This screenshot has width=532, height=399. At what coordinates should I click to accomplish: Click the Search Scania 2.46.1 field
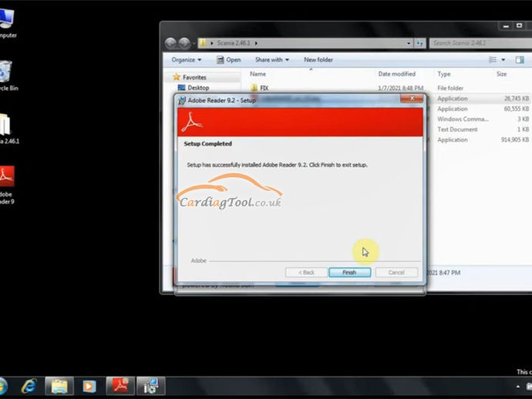tap(480, 43)
